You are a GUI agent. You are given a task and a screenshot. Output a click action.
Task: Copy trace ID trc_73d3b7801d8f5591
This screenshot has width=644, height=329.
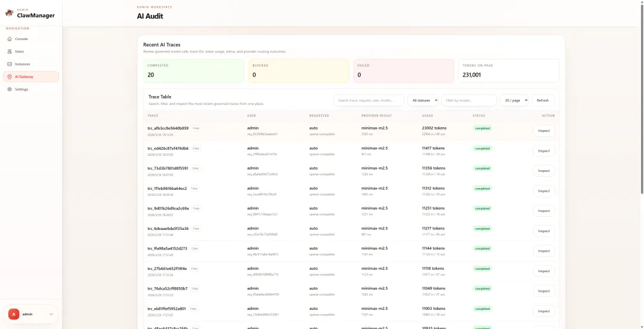(x=196, y=168)
